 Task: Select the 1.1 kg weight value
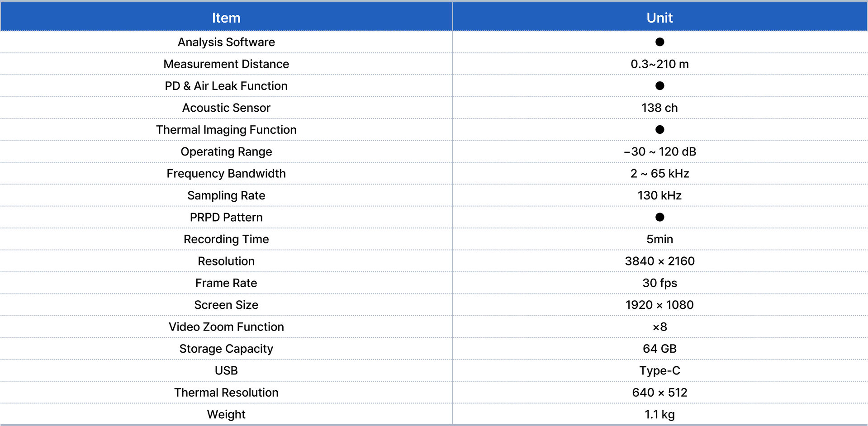pos(659,415)
